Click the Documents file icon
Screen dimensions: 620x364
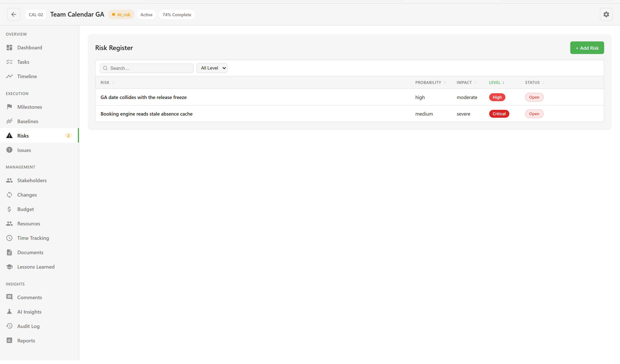click(x=9, y=253)
